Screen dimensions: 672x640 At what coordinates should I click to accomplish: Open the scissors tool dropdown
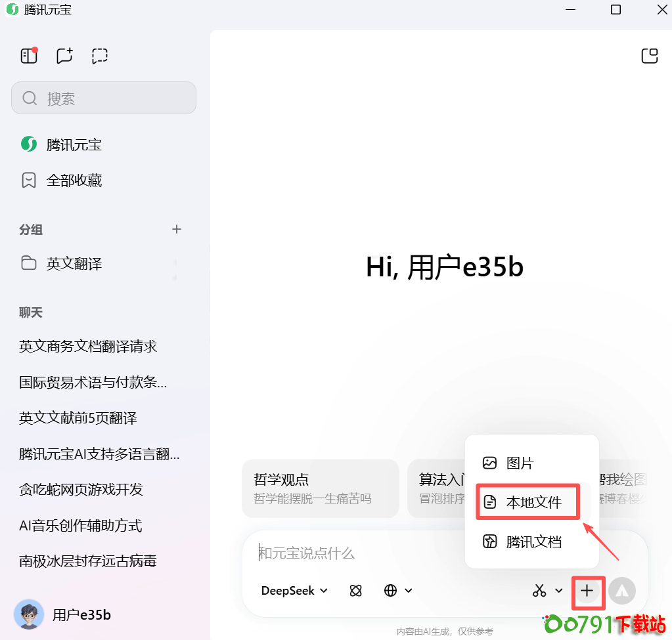(548, 591)
